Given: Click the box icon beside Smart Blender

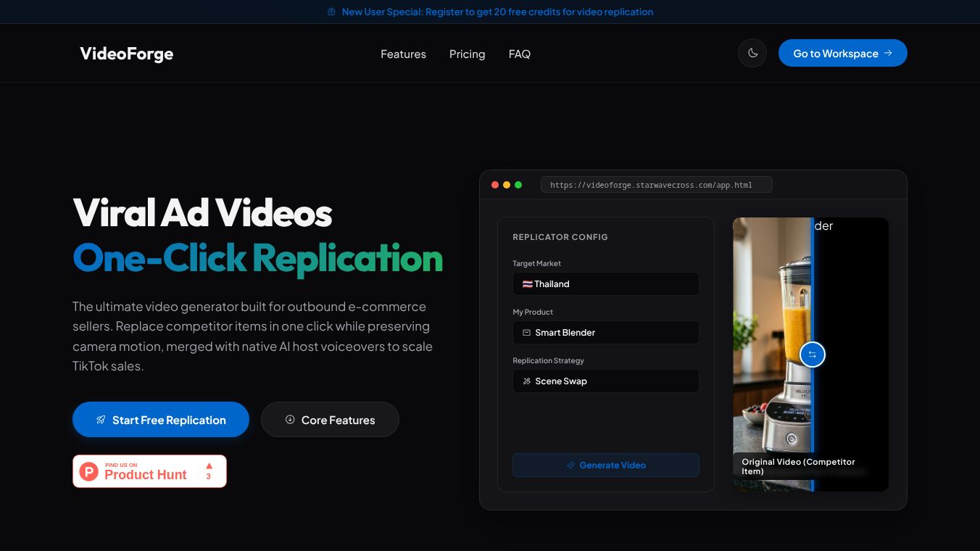Looking at the screenshot, I should click(527, 333).
